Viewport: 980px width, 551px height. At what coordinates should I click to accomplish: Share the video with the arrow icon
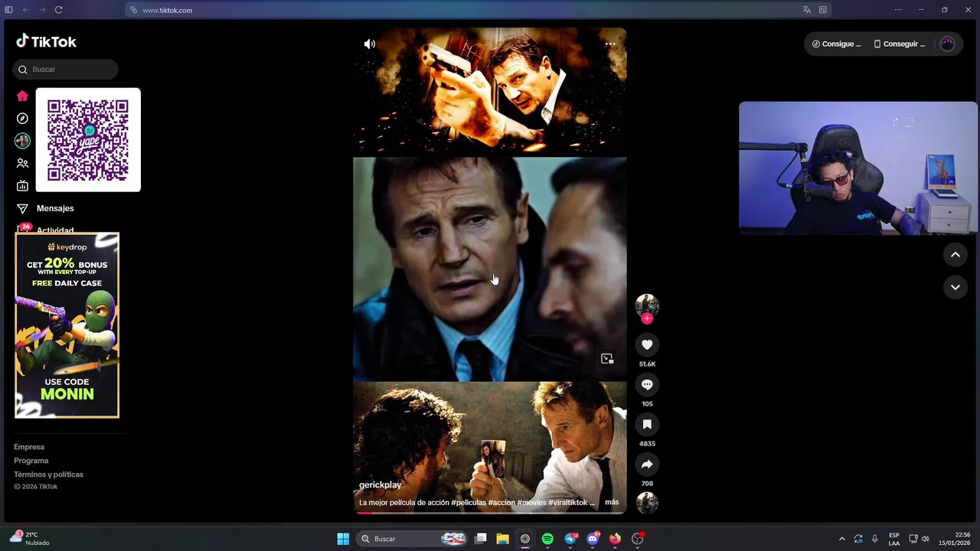pyautogui.click(x=647, y=465)
